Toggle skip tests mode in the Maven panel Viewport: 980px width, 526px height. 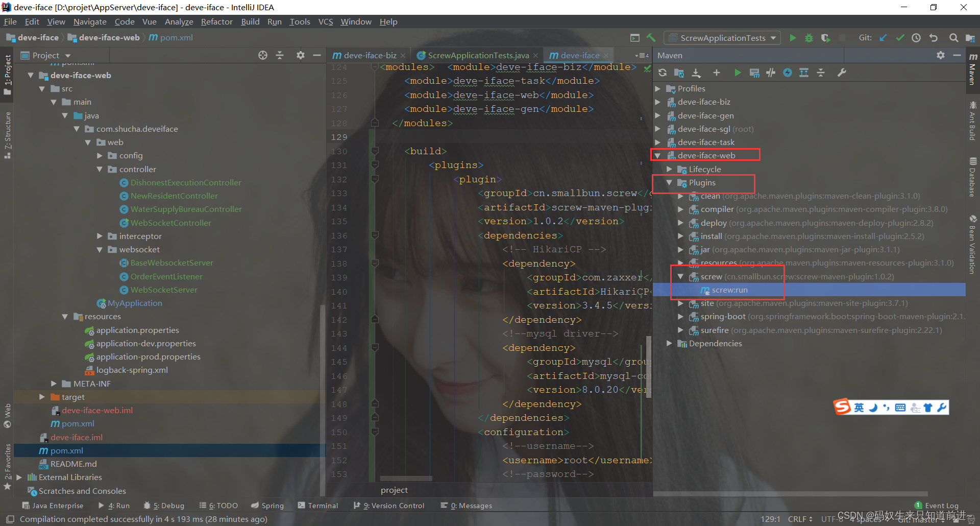[x=771, y=73]
